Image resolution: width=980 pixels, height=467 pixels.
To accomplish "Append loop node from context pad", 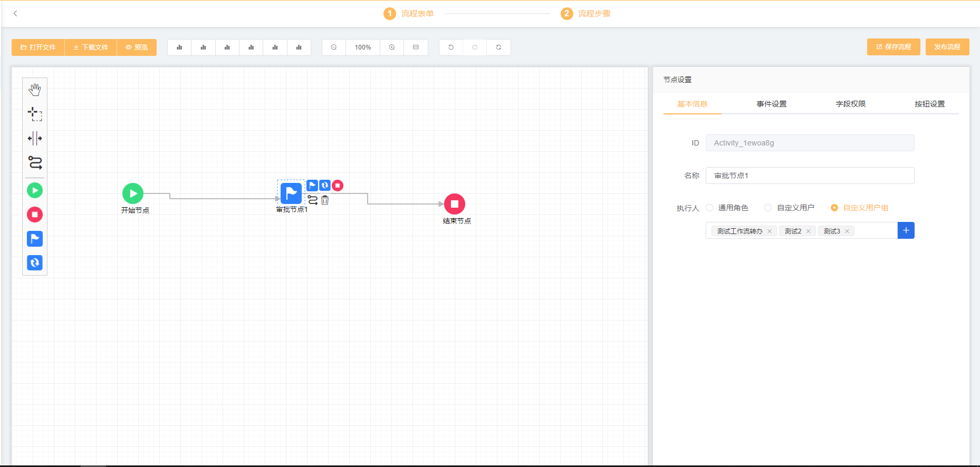I will (325, 185).
